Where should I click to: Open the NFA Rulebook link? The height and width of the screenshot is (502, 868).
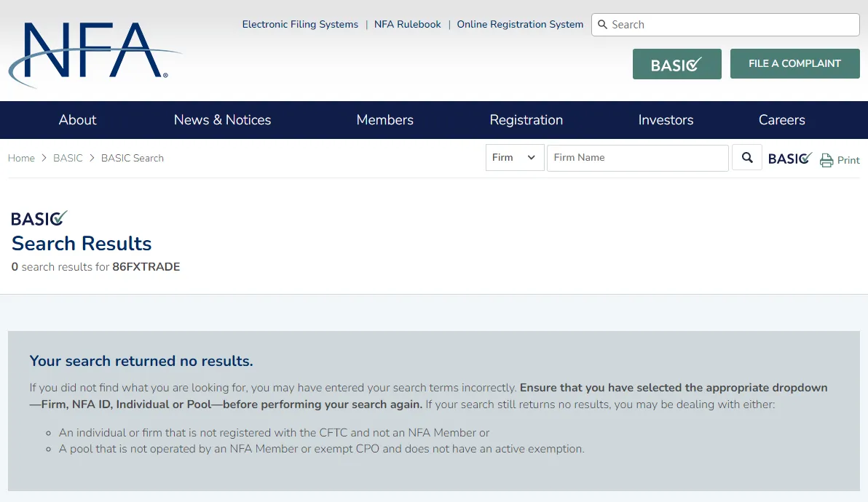[408, 24]
